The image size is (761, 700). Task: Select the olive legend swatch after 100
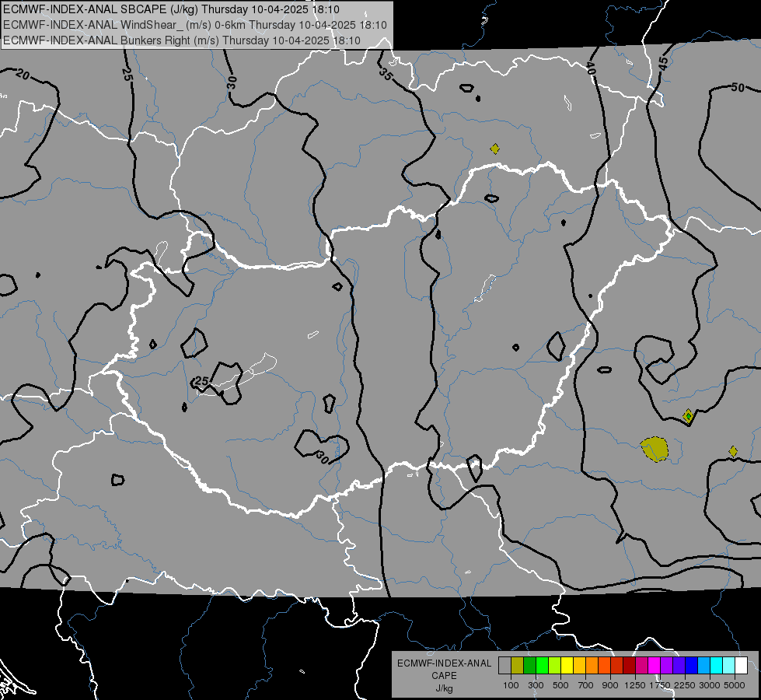(518, 666)
